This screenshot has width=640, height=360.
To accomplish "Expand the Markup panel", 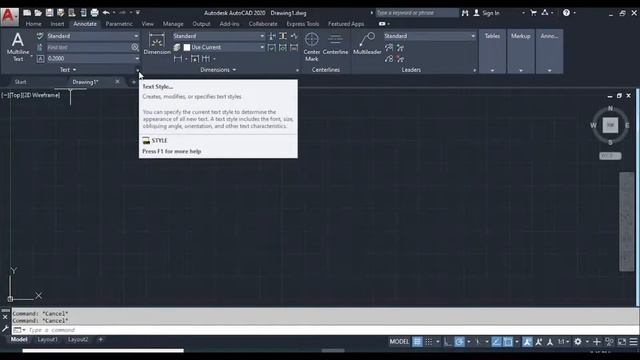I will pos(521,51).
